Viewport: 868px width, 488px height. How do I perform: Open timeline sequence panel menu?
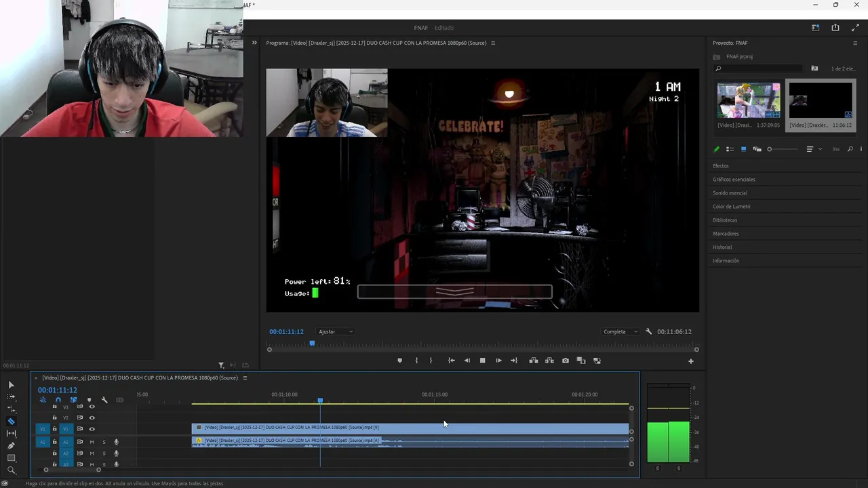(x=245, y=378)
